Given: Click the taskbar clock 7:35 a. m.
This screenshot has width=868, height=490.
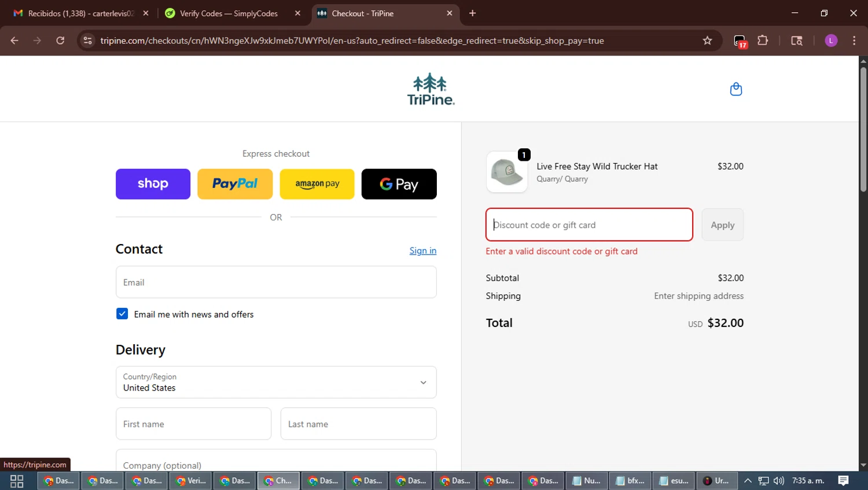Looking at the screenshot, I should click(808, 481).
